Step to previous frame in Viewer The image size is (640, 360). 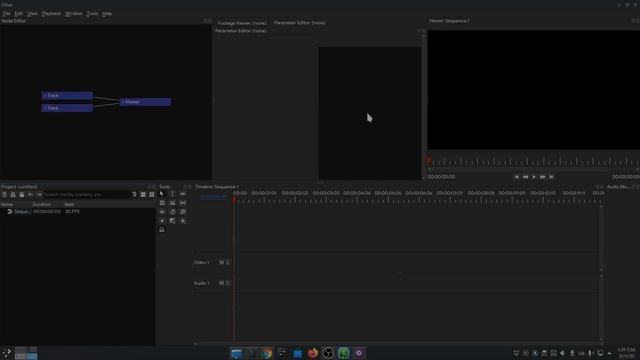pos(525,177)
